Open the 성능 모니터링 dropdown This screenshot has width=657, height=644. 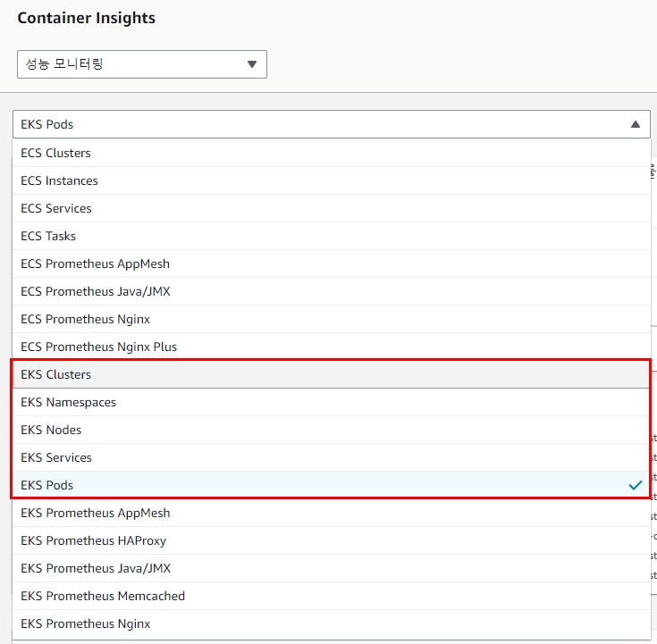click(x=141, y=64)
